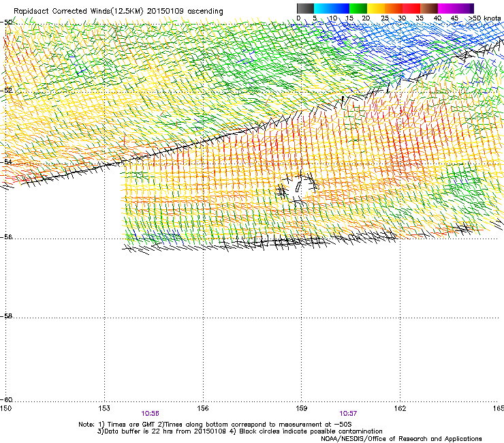Image resolution: width=504 pixels, height=443 pixels.
Task: Click the latitude label -54
Action: (x=6, y=162)
